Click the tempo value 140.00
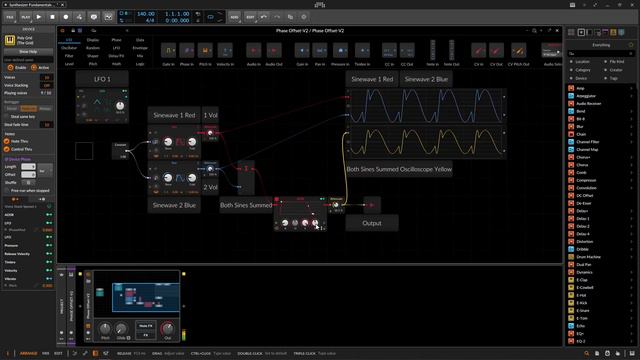640x360 pixels. point(146,14)
